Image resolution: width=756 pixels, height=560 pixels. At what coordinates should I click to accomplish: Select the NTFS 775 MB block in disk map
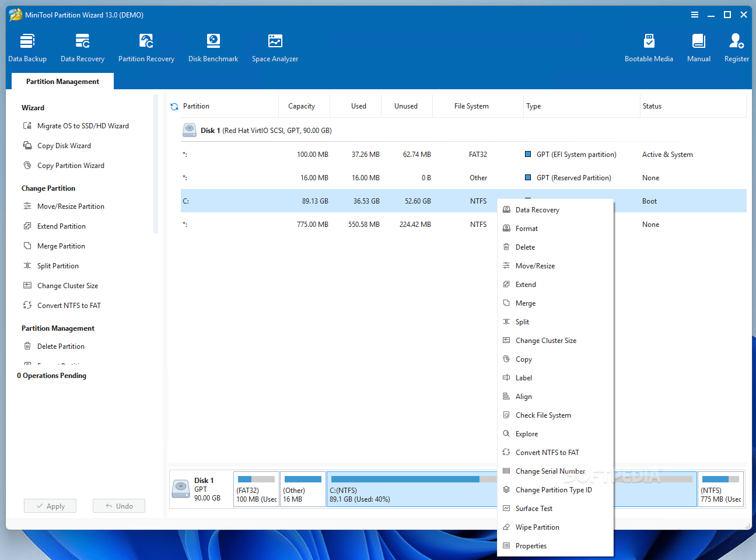point(720,489)
